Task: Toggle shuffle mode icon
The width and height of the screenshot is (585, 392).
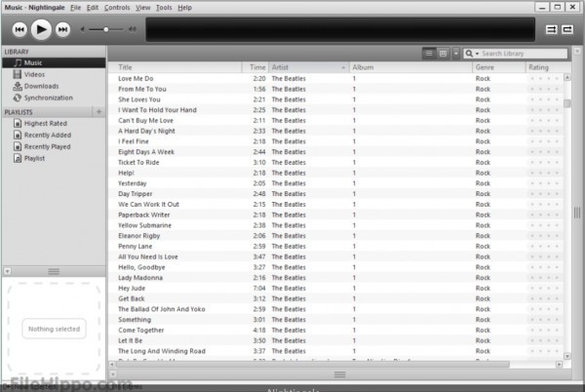Action: [x=552, y=29]
